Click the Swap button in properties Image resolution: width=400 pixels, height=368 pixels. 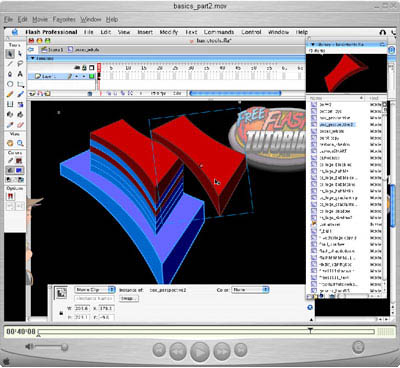[x=129, y=298]
